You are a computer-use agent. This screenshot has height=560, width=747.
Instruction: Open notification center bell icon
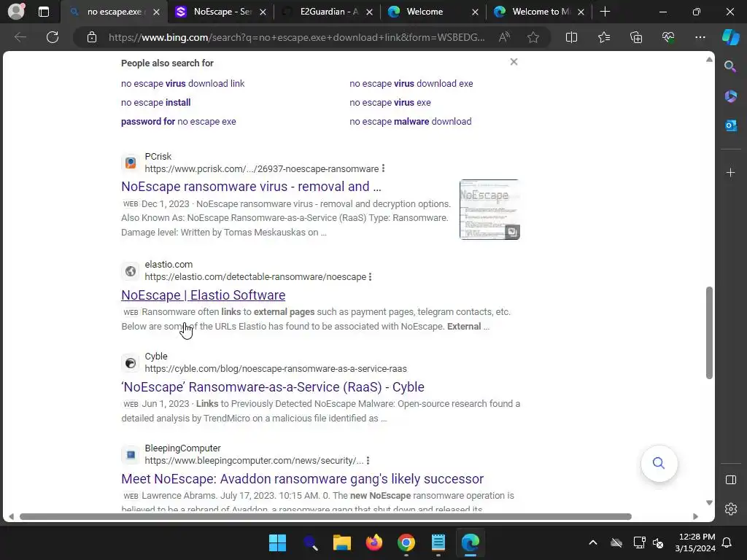[727, 542]
